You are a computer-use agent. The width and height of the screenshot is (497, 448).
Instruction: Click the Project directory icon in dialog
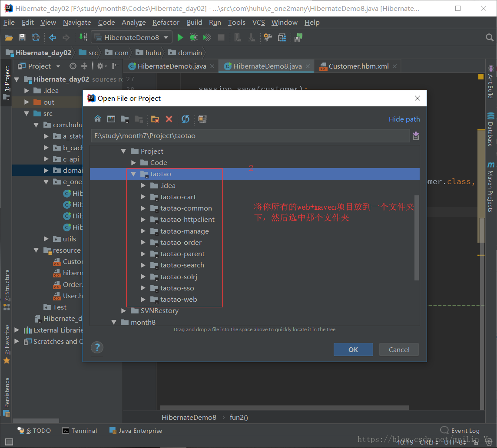125,119
